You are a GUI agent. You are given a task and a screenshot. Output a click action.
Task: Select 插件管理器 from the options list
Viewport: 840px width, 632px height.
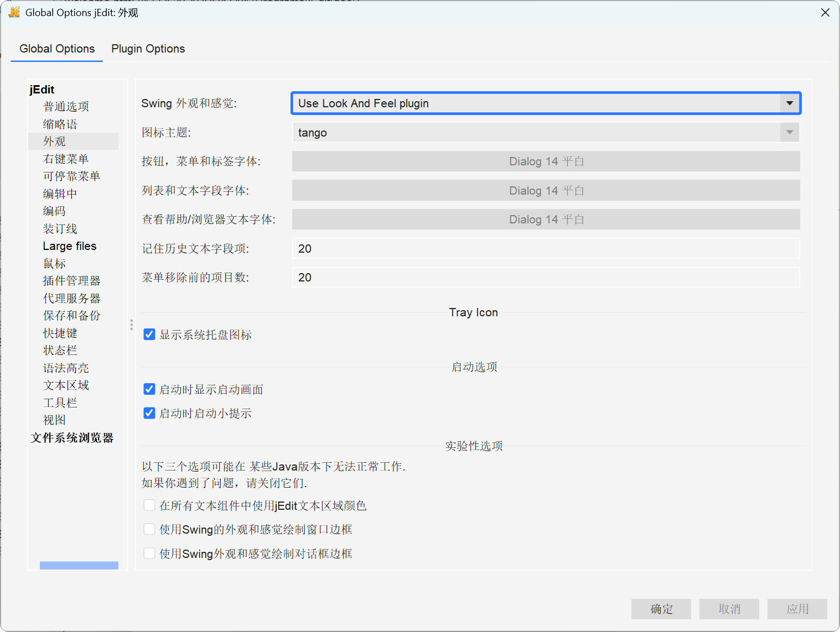point(71,280)
